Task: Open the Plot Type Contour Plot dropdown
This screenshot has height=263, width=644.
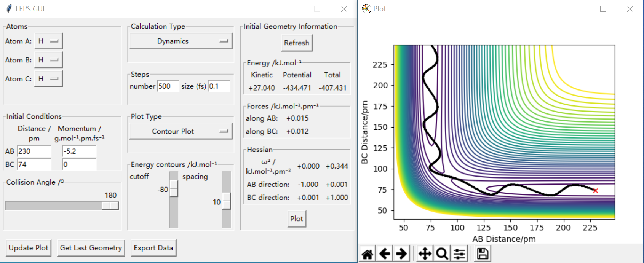Action: click(x=181, y=131)
